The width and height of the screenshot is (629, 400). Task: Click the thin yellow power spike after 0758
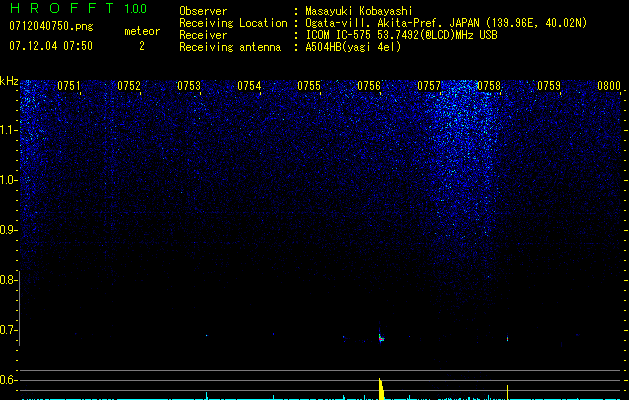click(507, 392)
